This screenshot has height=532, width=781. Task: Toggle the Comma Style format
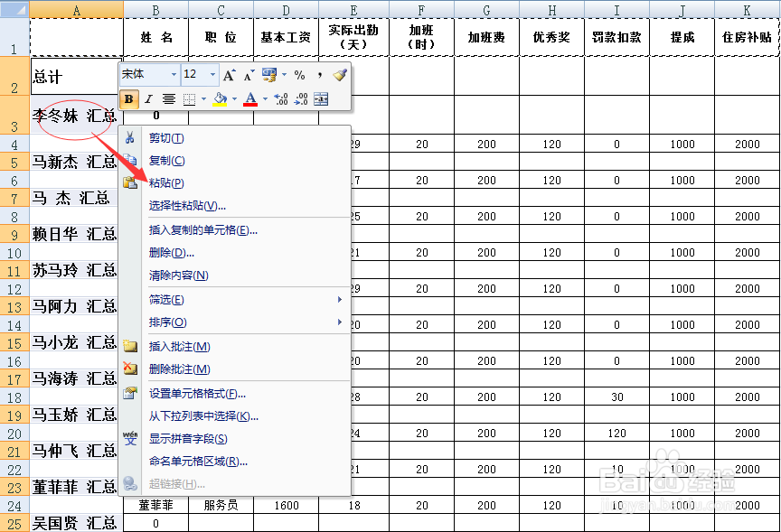pos(319,74)
